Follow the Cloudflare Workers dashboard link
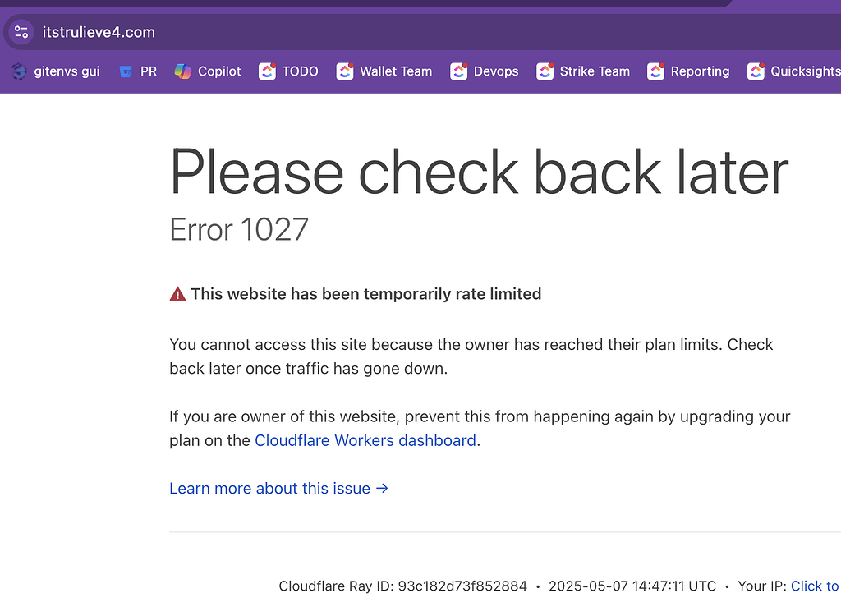The image size is (841, 616). pyautogui.click(x=365, y=440)
